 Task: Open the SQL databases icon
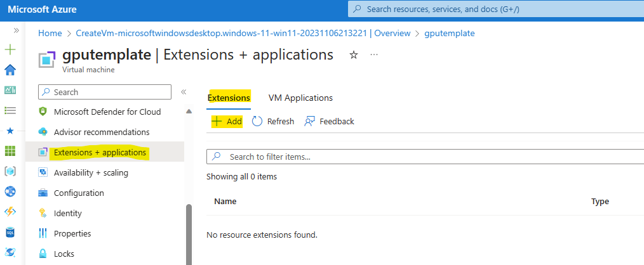10,232
